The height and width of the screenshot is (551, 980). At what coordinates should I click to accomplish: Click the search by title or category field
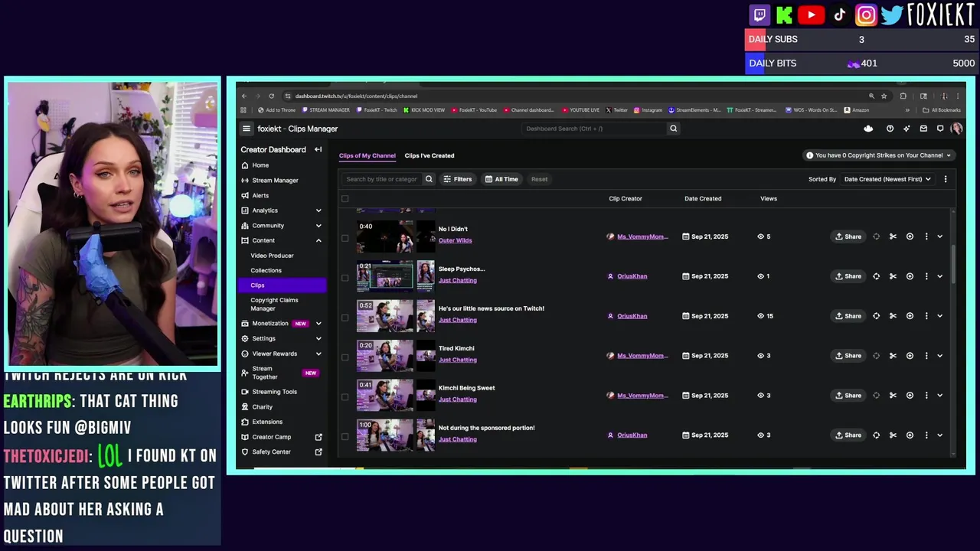(381, 179)
